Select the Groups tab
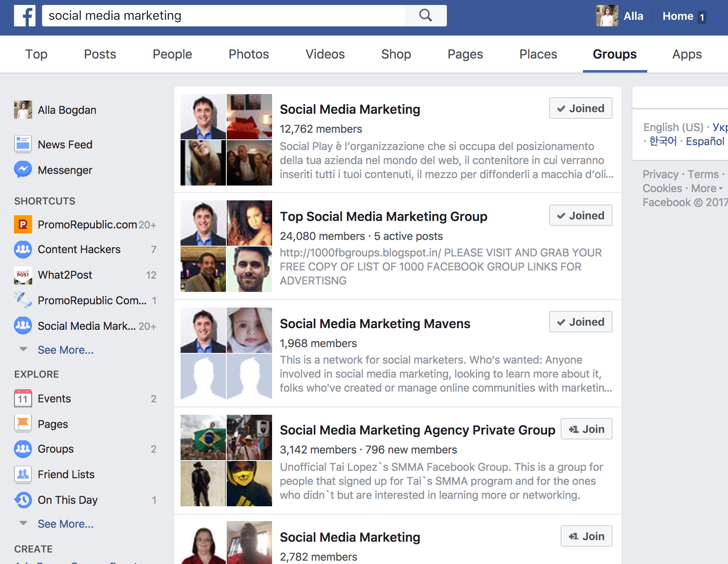Screen dimensions: 728x564 [x=615, y=54]
